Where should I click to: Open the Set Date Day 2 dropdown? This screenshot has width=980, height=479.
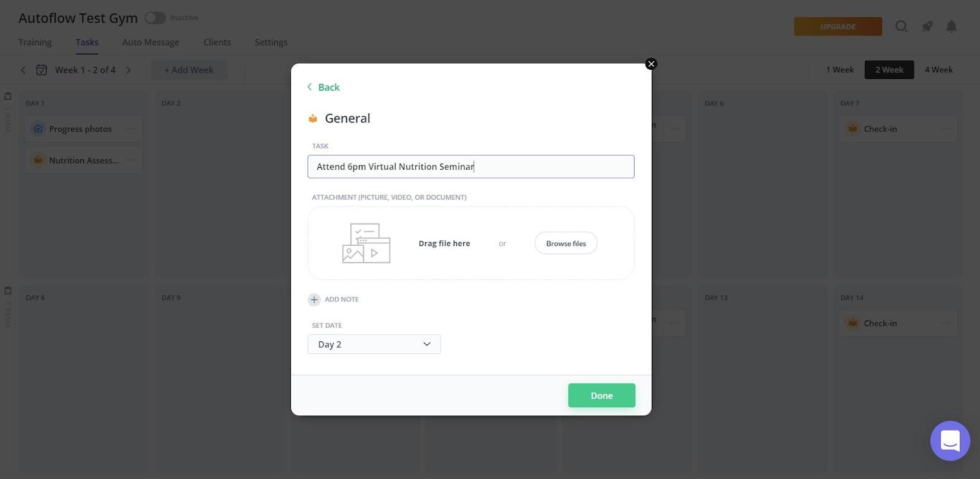coord(374,344)
